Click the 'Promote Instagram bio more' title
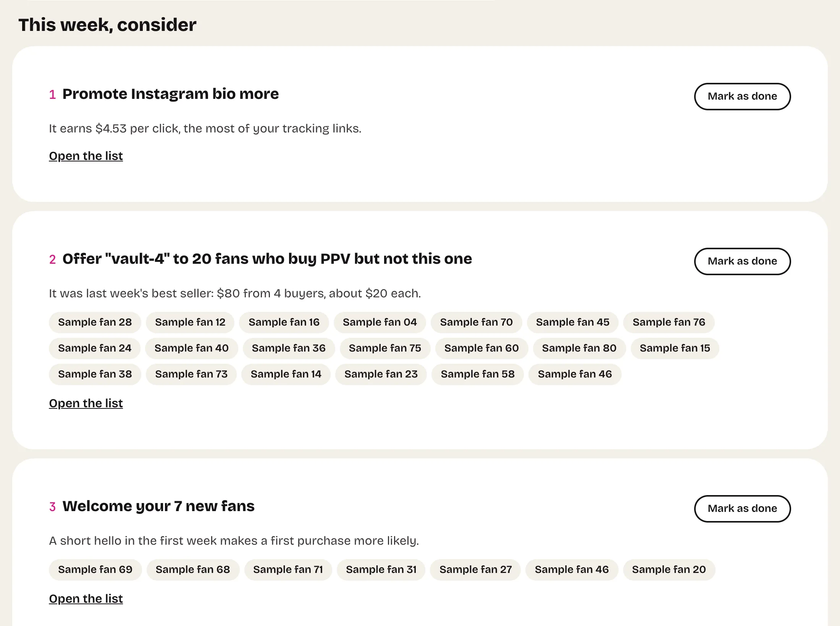840x626 pixels. pos(171,94)
